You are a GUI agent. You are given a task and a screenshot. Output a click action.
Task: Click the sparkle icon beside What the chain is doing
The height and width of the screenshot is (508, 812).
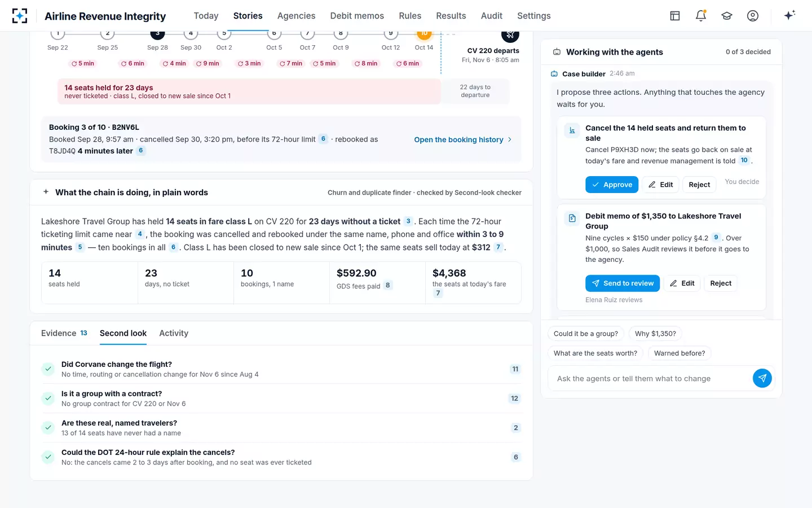point(46,192)
